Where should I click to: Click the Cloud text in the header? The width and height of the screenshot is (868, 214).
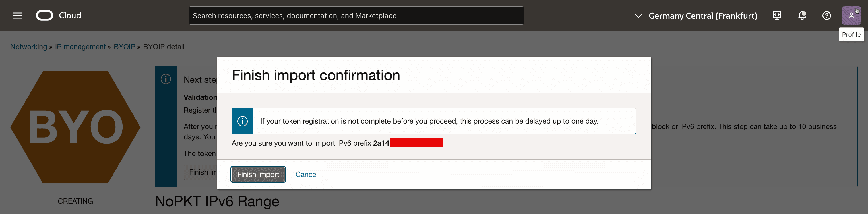[70, 16]
